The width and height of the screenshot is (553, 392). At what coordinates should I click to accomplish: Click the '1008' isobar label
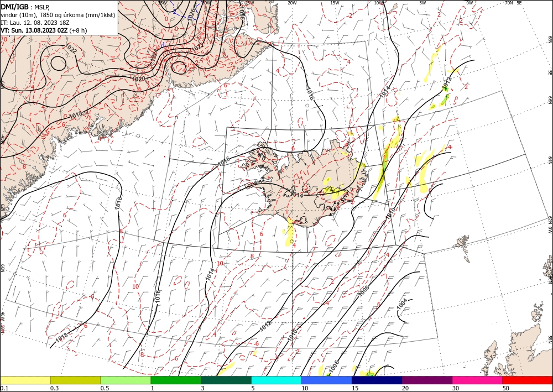[x=363, y=290]
